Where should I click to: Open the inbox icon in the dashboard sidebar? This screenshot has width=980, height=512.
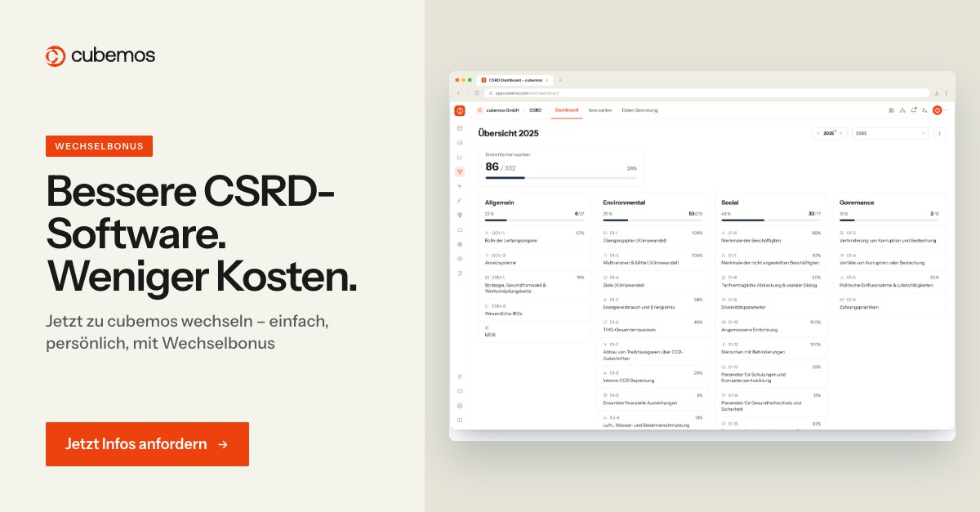tap(460, 143)
